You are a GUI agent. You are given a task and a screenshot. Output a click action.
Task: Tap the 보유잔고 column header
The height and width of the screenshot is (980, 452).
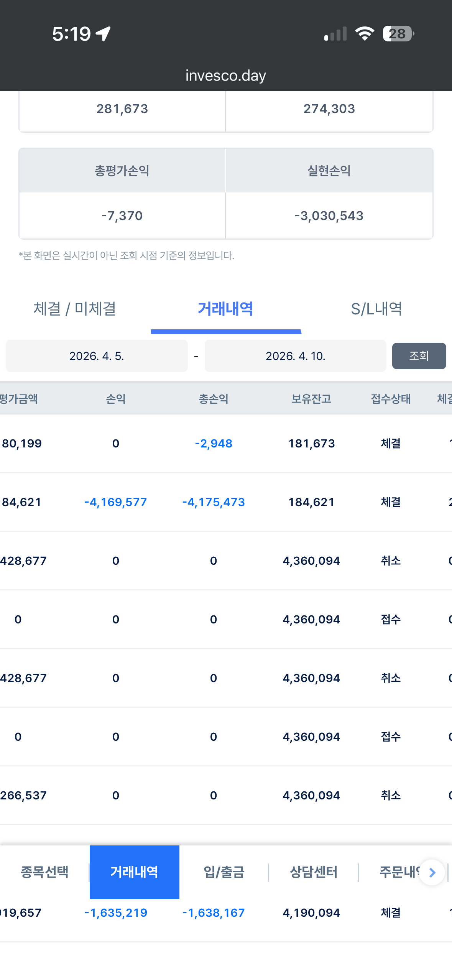[311, 399]
